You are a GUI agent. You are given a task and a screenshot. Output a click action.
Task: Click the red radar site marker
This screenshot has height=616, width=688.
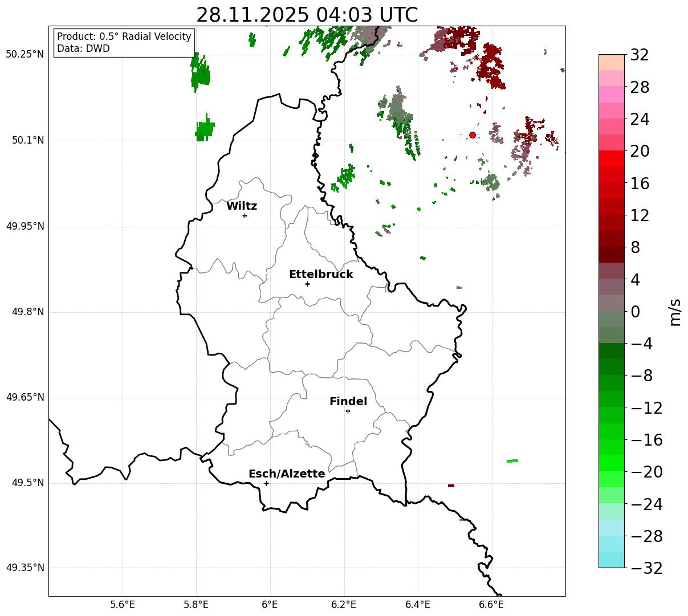pos(473,135)
